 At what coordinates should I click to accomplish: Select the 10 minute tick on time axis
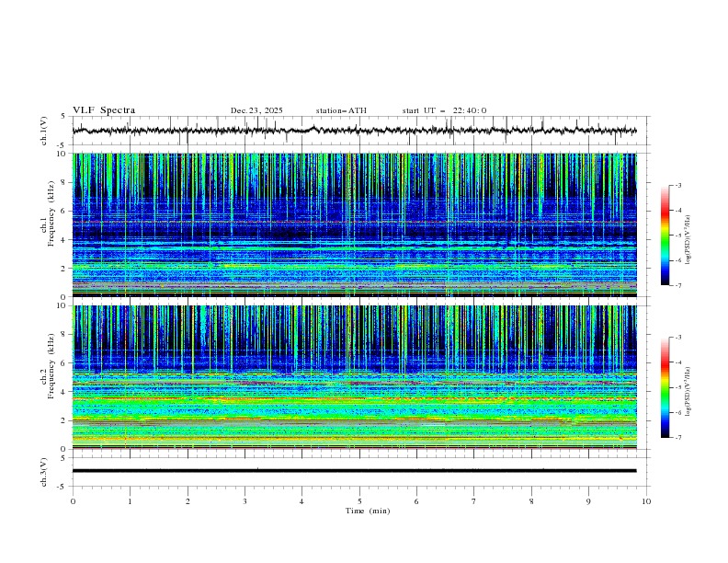646,501
